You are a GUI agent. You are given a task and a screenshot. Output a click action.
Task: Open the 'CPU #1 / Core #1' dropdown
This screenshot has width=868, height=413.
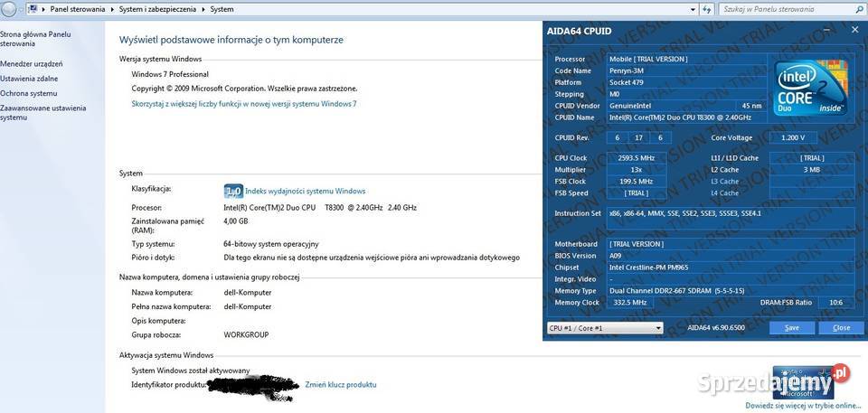coord(605,328)
